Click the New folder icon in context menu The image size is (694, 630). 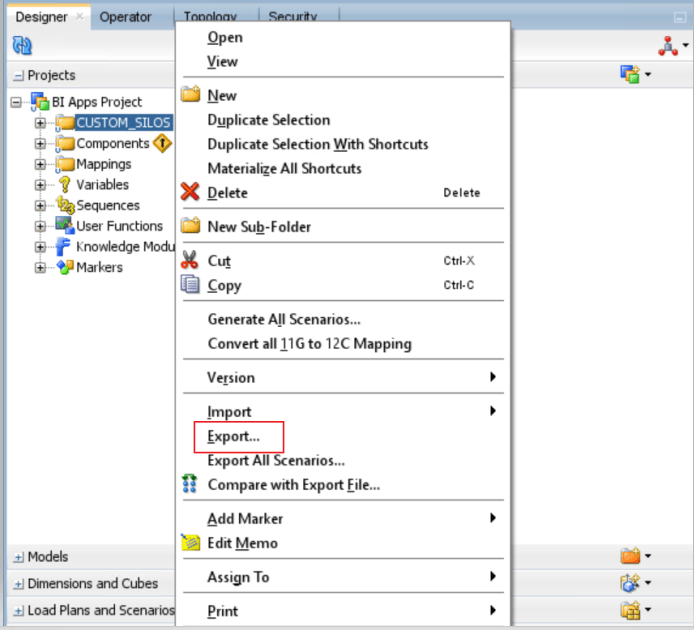(191, 94)
